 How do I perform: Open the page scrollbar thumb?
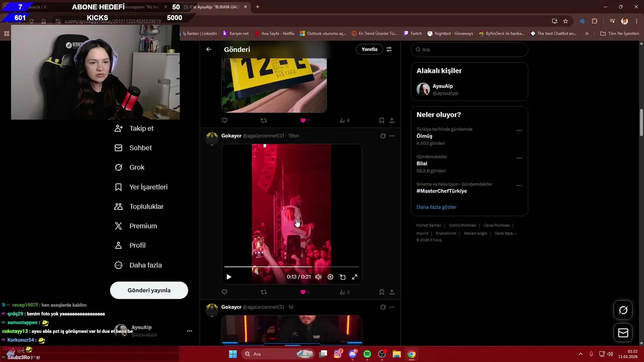pyautogui.click(x=641, y=122)
